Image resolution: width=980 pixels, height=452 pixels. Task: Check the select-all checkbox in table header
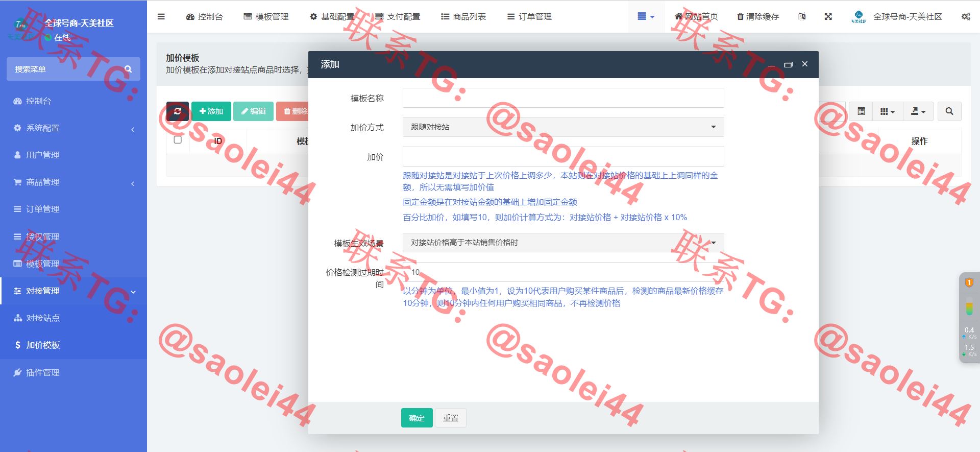pyautogui.click(x=178, y=139)
